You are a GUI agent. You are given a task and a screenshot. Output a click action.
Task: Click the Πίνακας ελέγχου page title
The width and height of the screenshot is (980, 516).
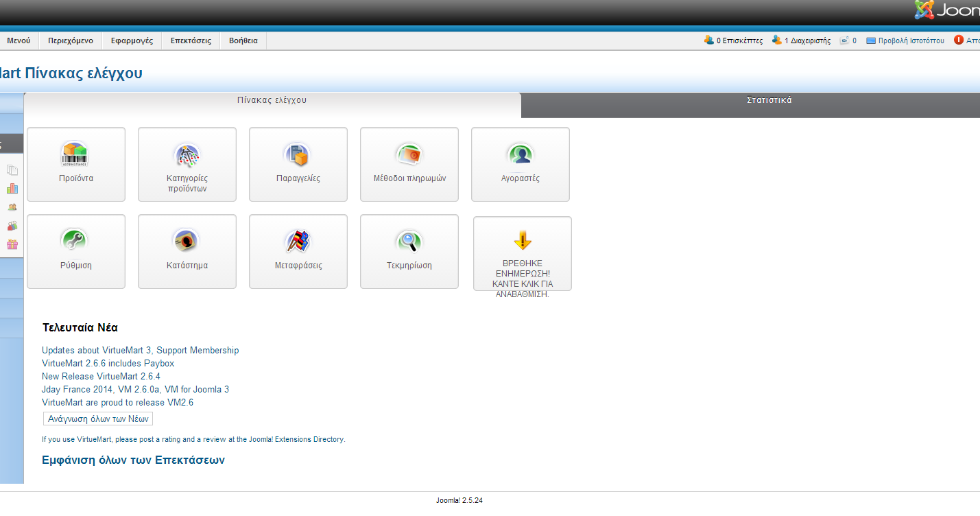click(71, 73)
